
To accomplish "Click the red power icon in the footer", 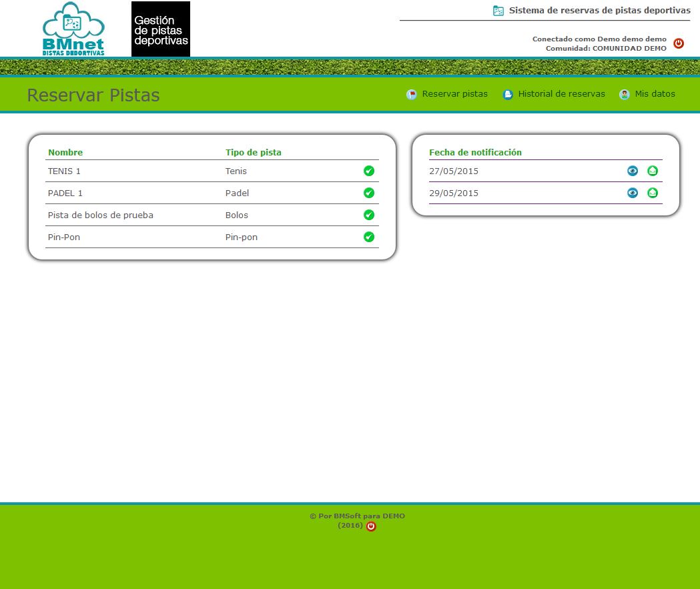I will 371,526.
